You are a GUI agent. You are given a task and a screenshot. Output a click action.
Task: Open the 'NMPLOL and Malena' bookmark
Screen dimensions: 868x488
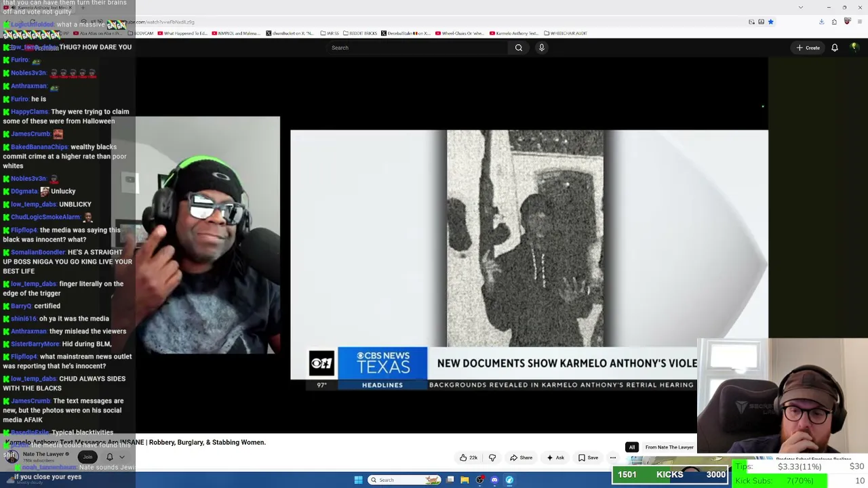pos(236,33)
